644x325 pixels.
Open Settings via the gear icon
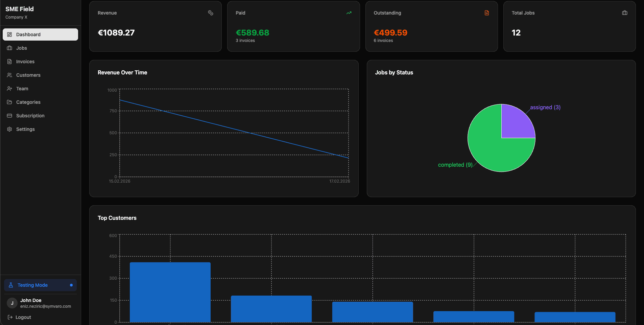click(9, 129)
